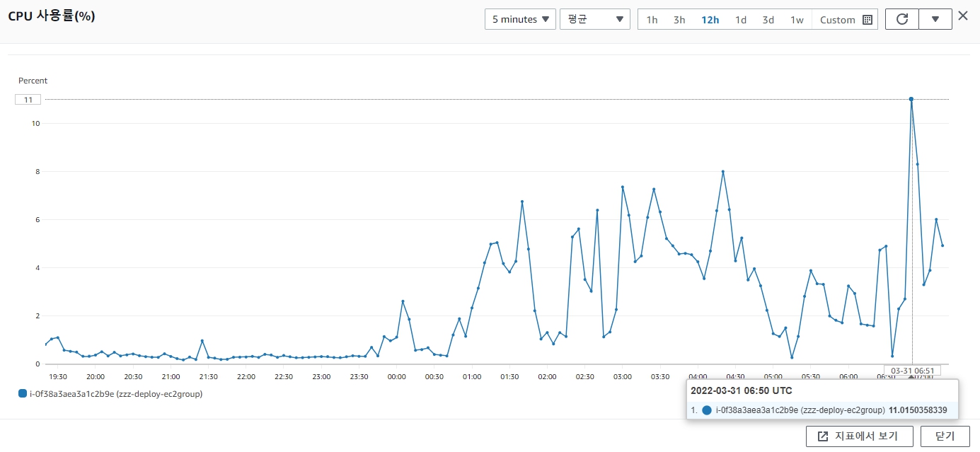Select the 1w time range

pos(797,20)
